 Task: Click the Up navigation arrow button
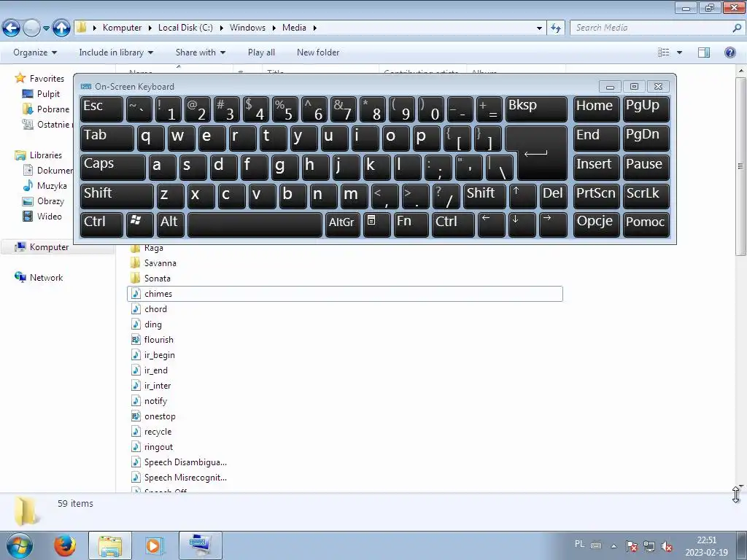(61, 28)
